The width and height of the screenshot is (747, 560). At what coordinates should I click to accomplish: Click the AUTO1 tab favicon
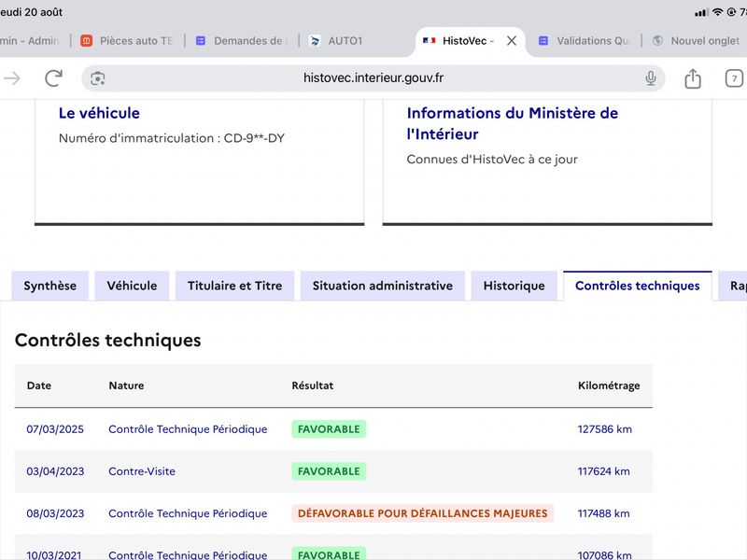point(315,41)
